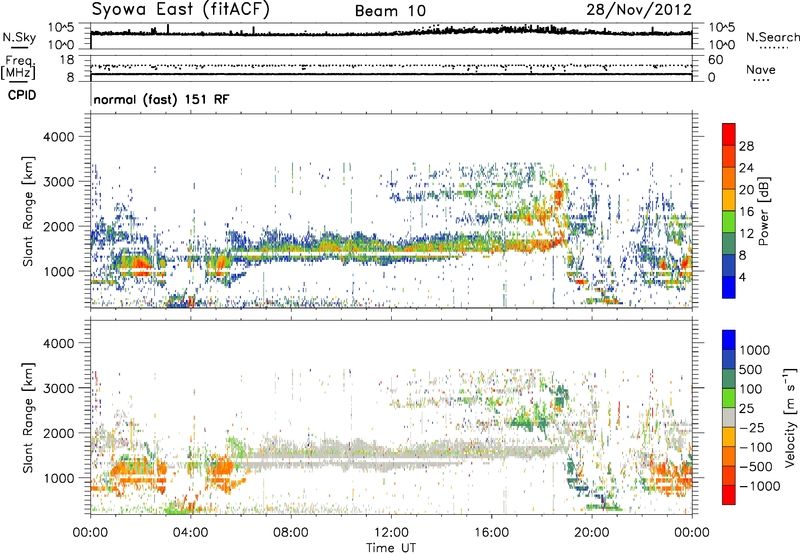The height and width of the screenshot is (554, 800).
Task: Click the "Syowa East (fitACF)" plot title
Action: (181, 10)
